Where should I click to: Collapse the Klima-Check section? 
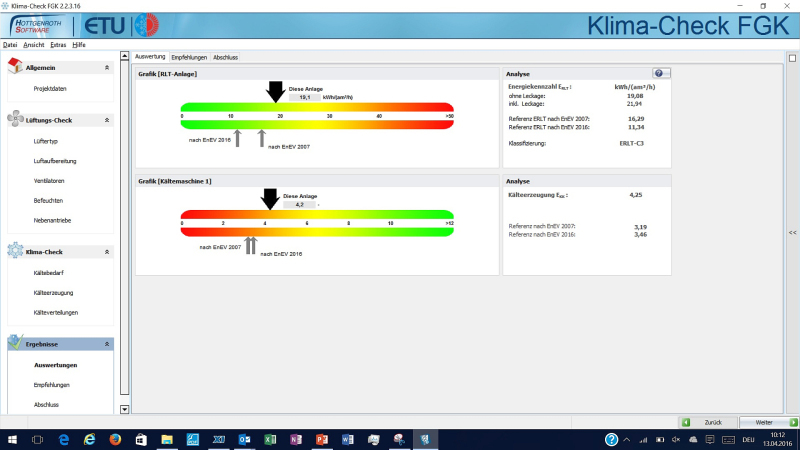107,252
